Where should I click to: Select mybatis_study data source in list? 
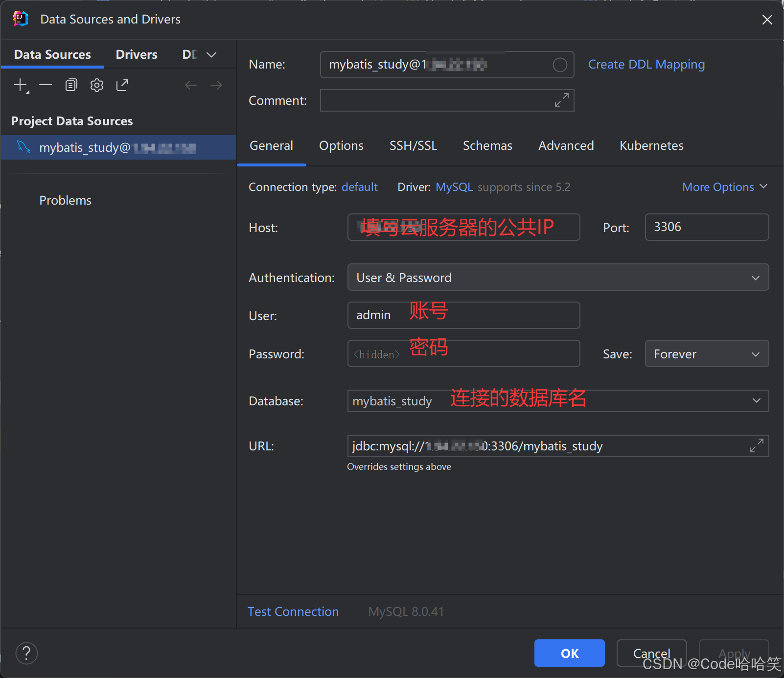(x=118, y=147)
